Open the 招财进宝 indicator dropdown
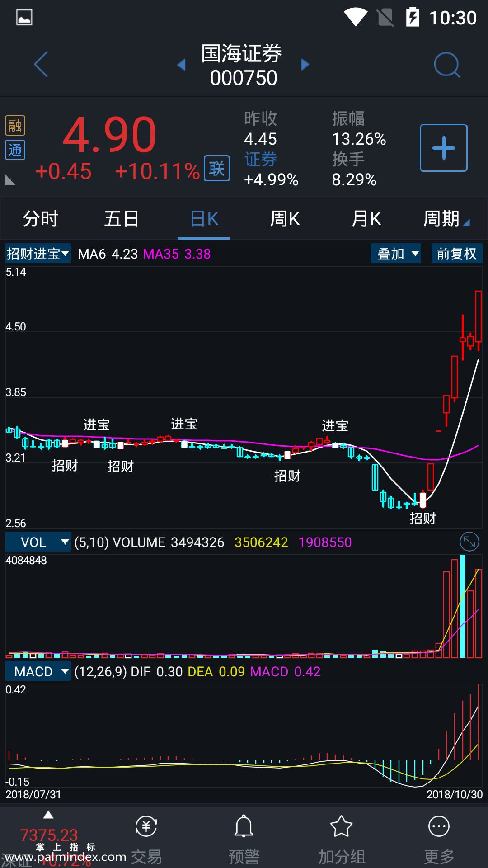488x868 pixels. [x=38, y=254]
